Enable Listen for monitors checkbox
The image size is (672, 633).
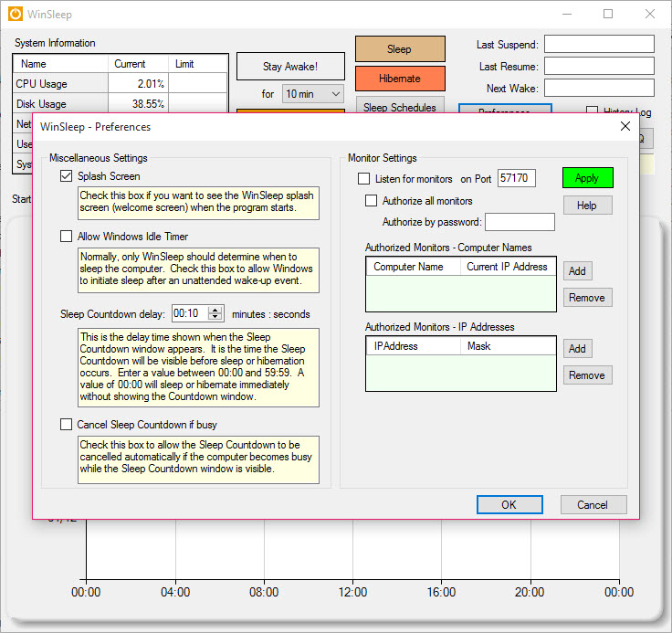[364, 179]
